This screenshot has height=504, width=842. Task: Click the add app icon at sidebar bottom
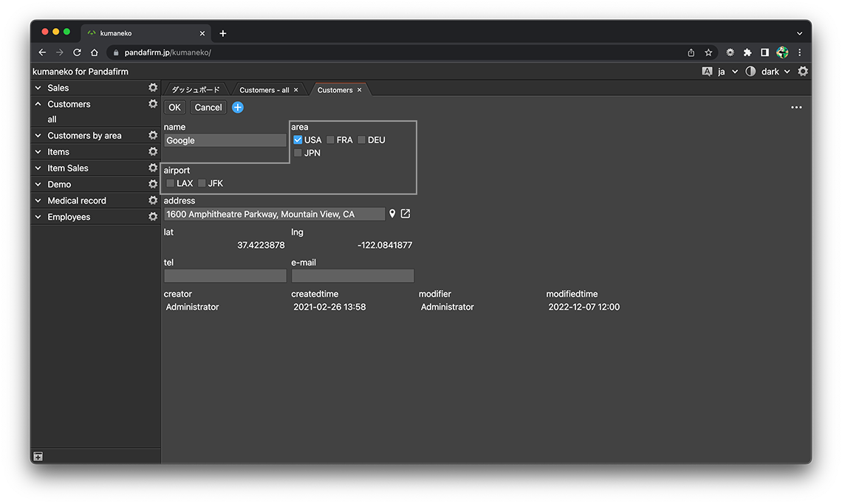point(38,457)
